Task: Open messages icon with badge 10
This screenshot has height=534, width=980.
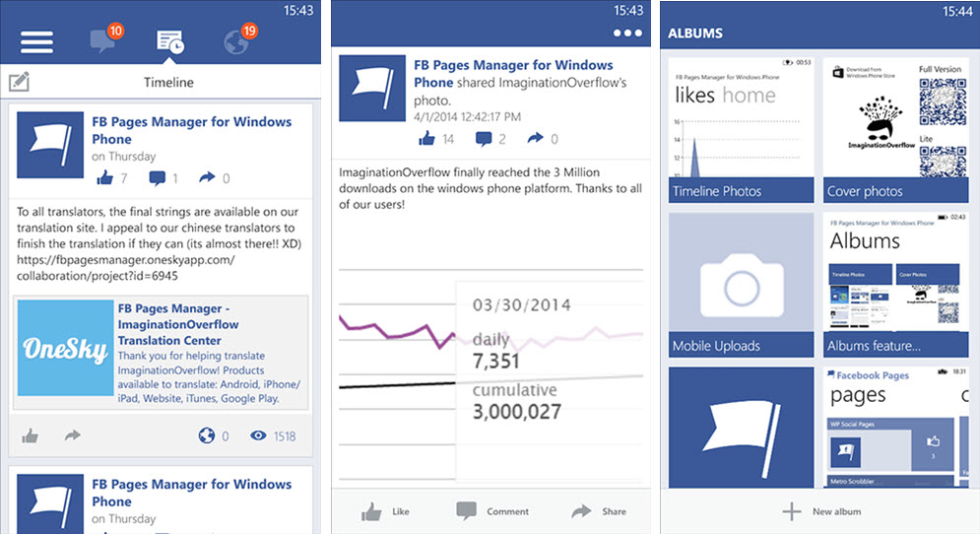Action: click(x=105, y=39)
